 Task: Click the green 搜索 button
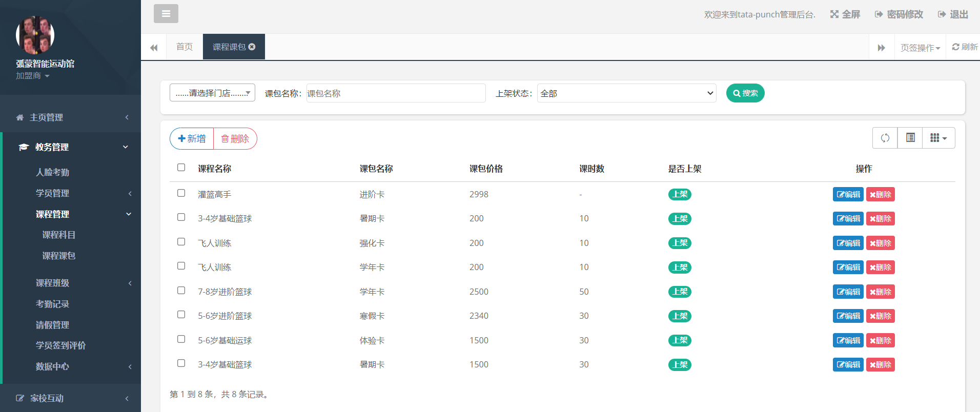[x=745, y=93]
